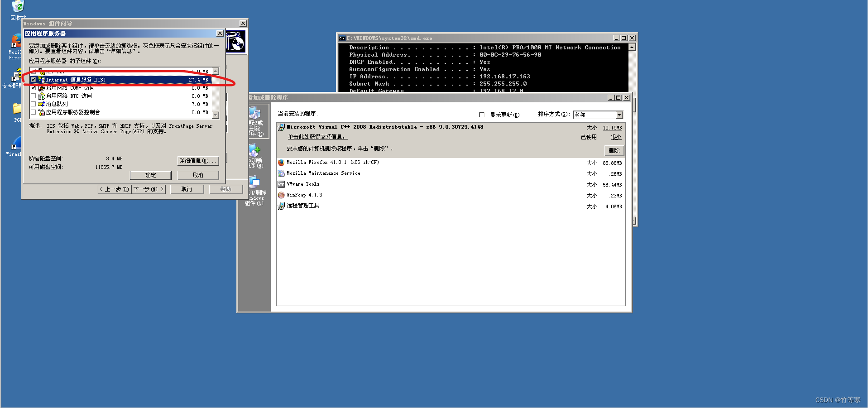Select the 消息队列 row label
This screenshot has width=868, height=408.
57,104
